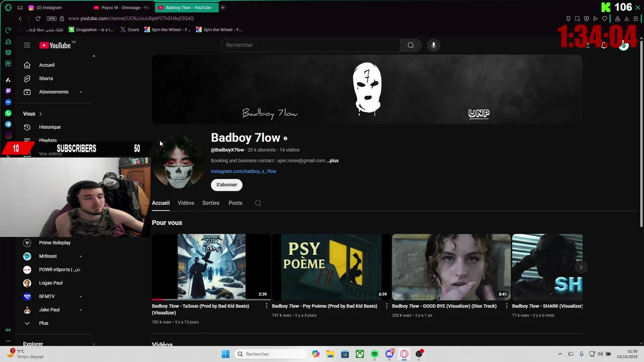
Task: Click the verified badge next to Badboy 7low
Action: coord(285,138)
